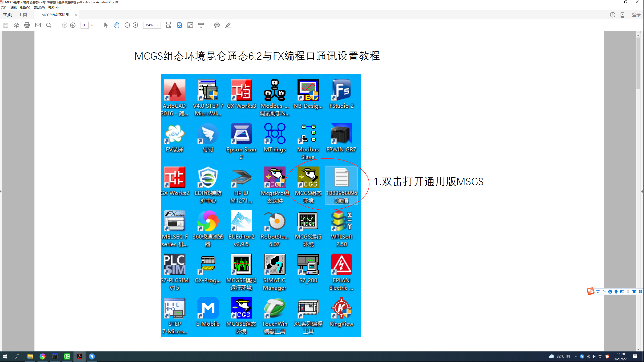Select the highlight text pen tool
The height and width of the screenshot is (362, 644).
tap(228, 25)
